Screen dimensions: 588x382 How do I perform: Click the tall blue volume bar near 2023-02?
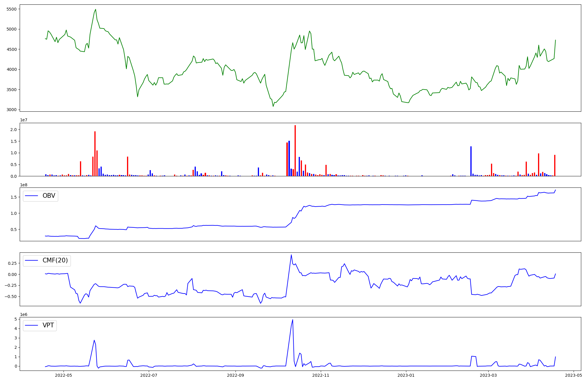click(x=471, y=161)
